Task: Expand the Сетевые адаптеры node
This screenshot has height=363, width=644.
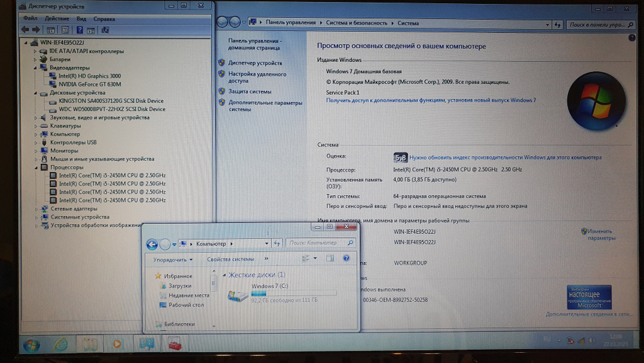Action: click(36, 210)
